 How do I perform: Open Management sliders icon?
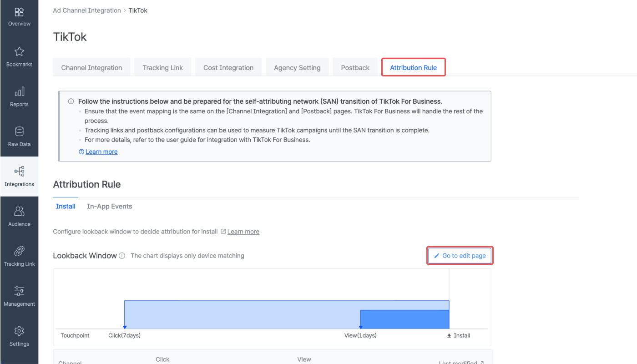click(x=19, y=291)
